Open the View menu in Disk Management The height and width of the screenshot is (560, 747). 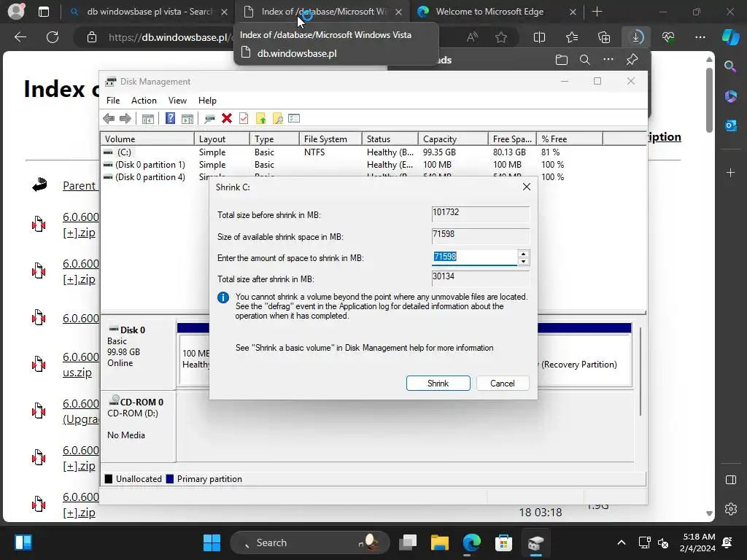[177, 101]
